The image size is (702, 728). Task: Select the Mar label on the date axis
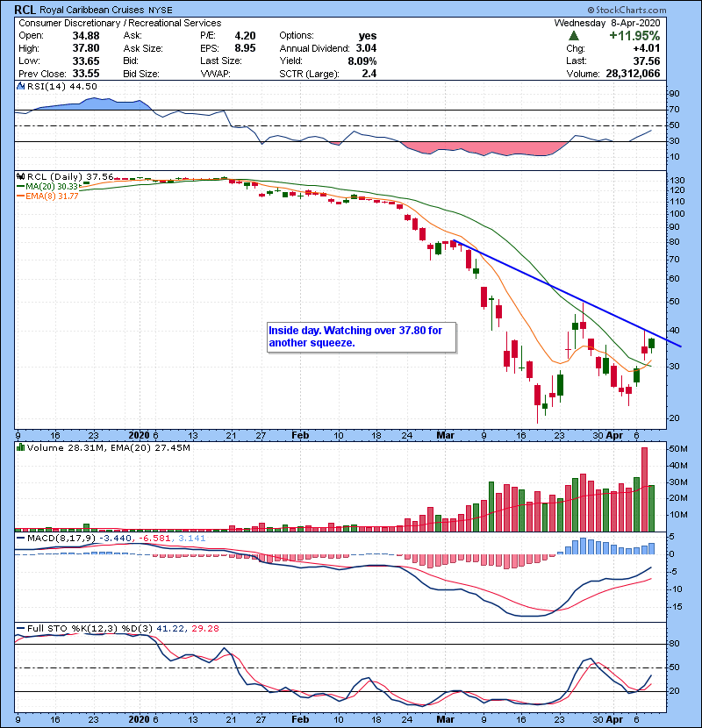coord(446,434)
